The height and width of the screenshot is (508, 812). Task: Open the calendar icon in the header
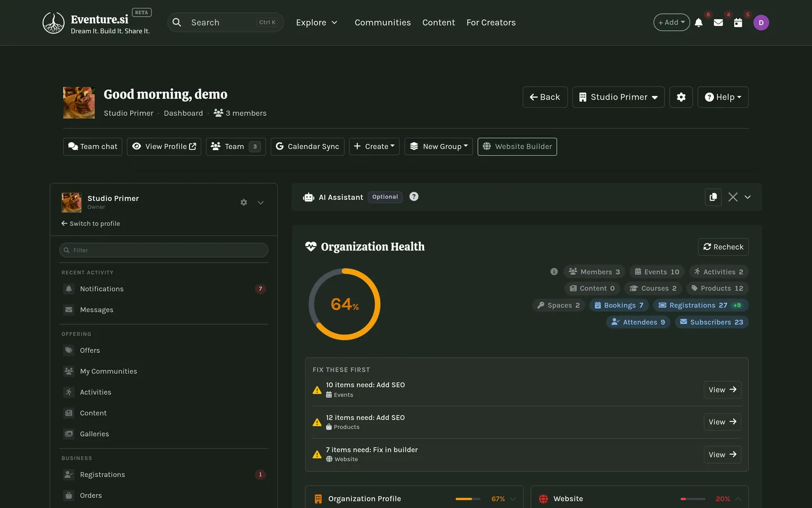click(738, 23)
